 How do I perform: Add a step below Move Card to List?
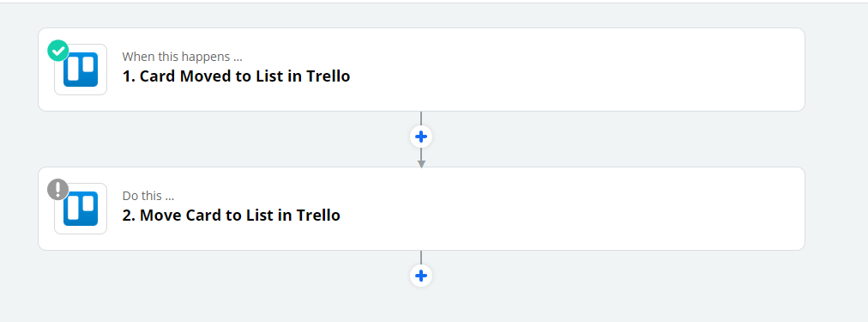pyautogui.click(x=421, y=276)
